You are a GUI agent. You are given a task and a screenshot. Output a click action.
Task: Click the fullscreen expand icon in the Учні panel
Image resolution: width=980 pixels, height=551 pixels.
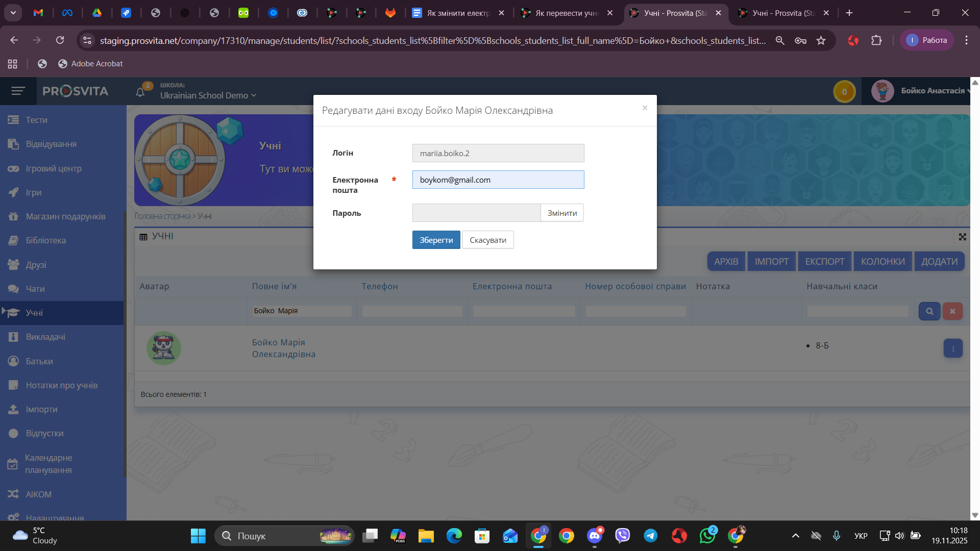coord(962,237)
